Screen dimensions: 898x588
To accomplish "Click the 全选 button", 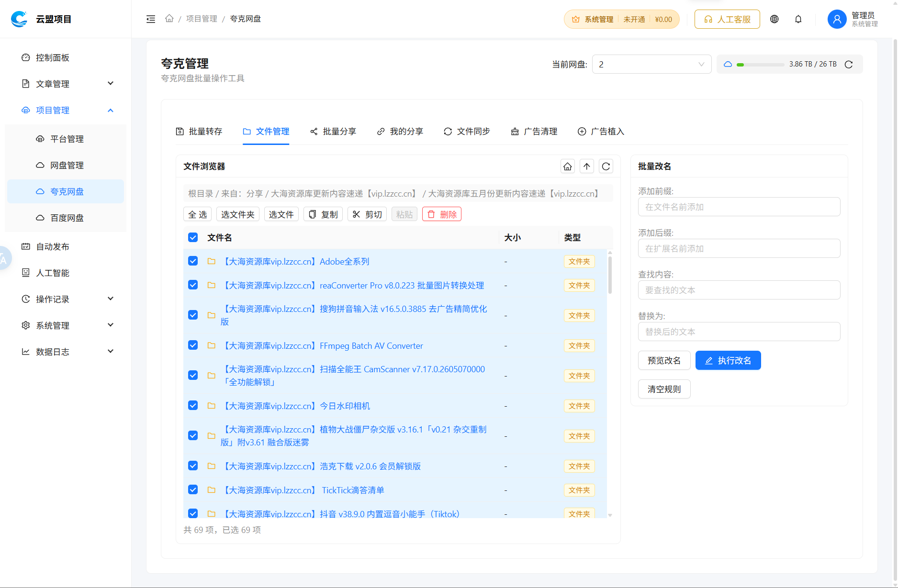I will 198,214.
